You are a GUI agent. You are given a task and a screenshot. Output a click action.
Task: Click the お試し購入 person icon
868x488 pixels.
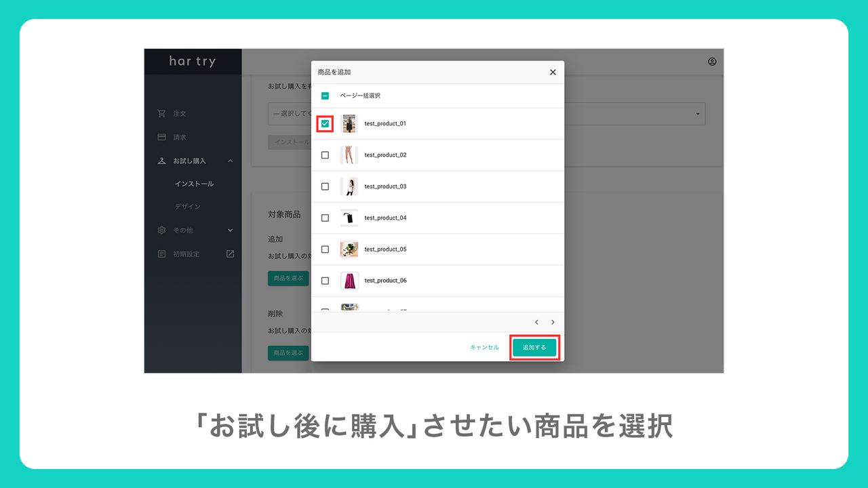point(161,161)
